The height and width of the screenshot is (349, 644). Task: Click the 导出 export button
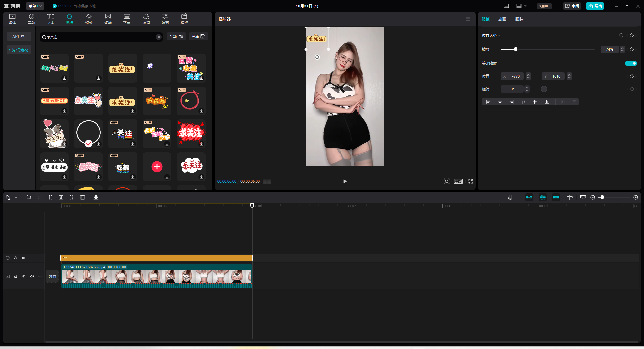(x=595, y=6)
